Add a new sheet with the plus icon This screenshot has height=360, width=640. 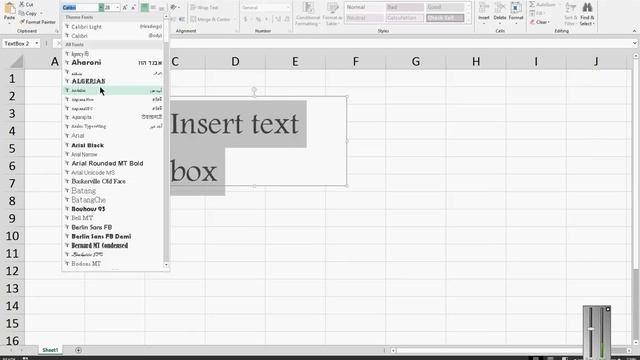pyautogui.click(x=78, y=350)
